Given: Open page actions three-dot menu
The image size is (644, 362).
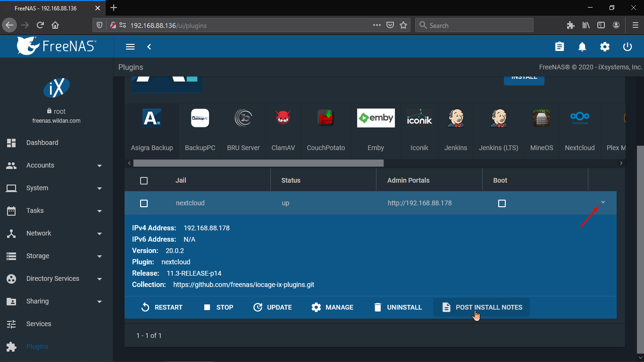Looking at the screenshot, I should tap(377, 25).
